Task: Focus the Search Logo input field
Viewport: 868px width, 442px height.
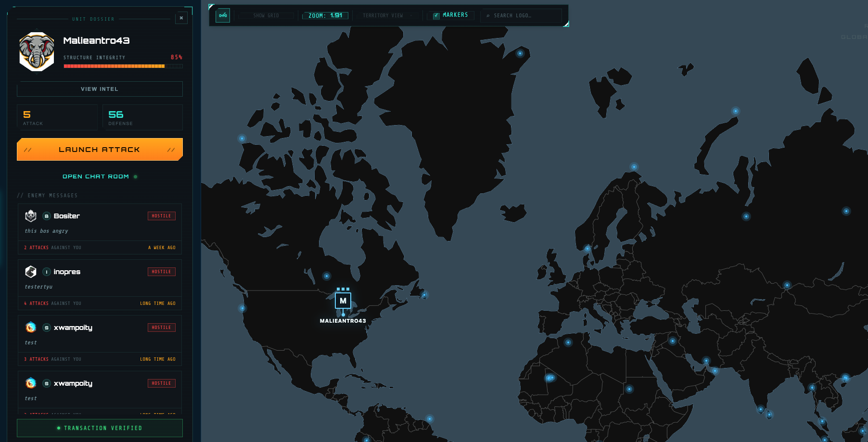Action: 522,16
